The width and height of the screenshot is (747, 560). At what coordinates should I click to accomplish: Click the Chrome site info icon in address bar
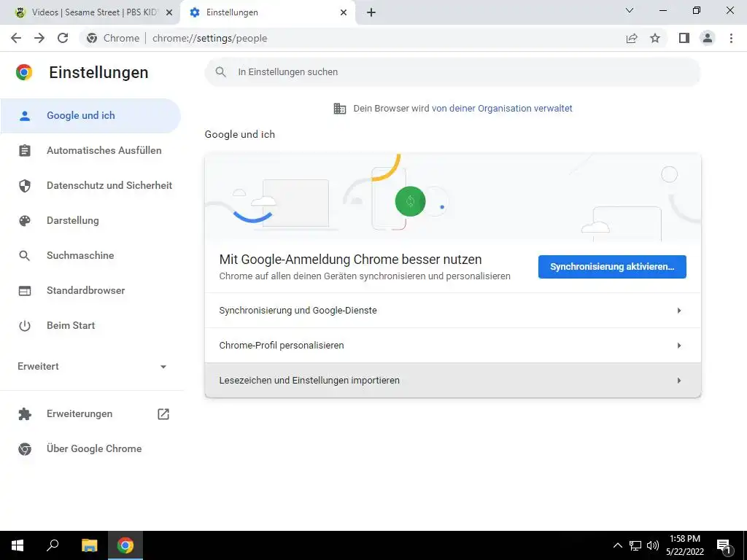tap(92, 38)
